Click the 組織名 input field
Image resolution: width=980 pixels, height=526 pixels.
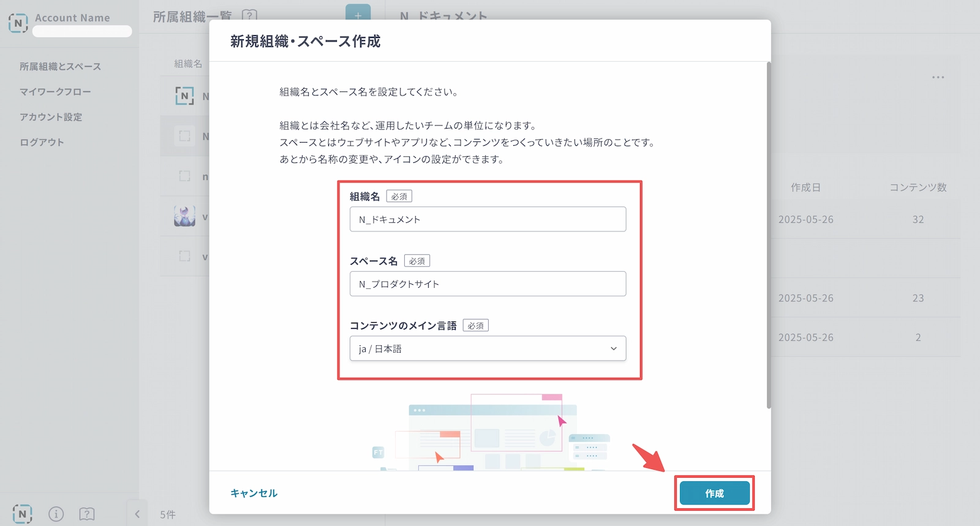pos(488,219)
